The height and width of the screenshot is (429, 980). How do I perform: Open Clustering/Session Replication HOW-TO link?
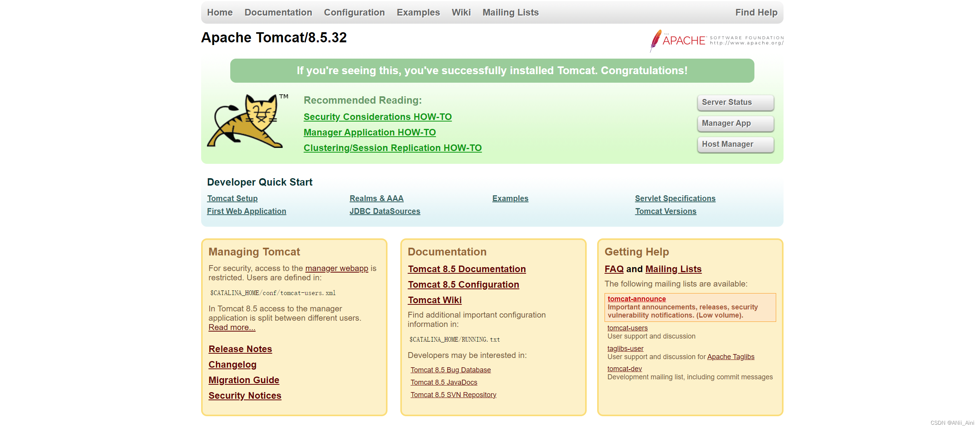(x=393, y=148)
